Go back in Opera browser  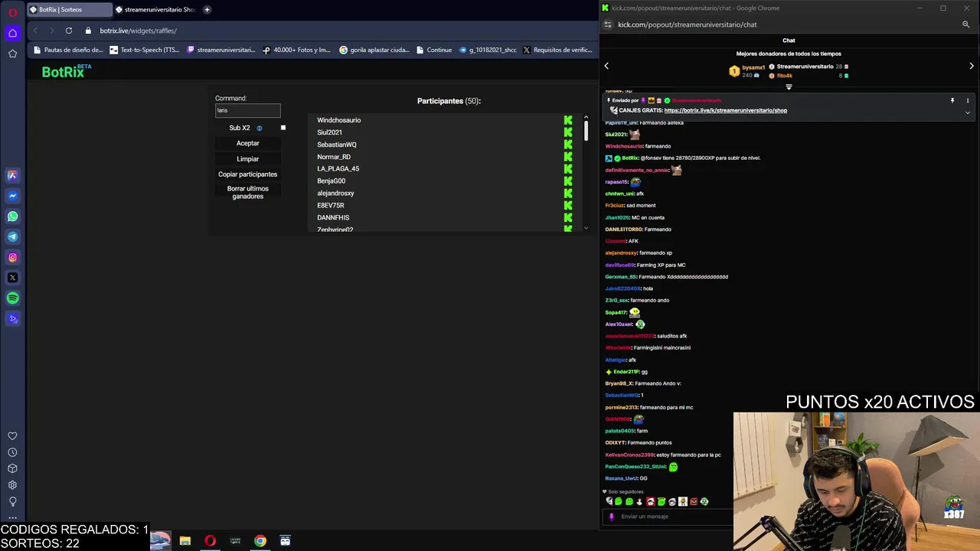click(x=35, y=31)
